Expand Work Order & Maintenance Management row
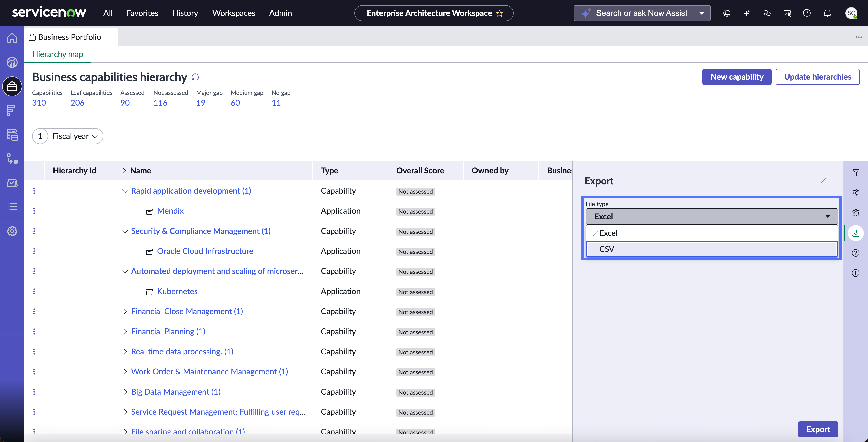Image resolution: width=868 pixels, height=442 pixels. click(125, 372)
